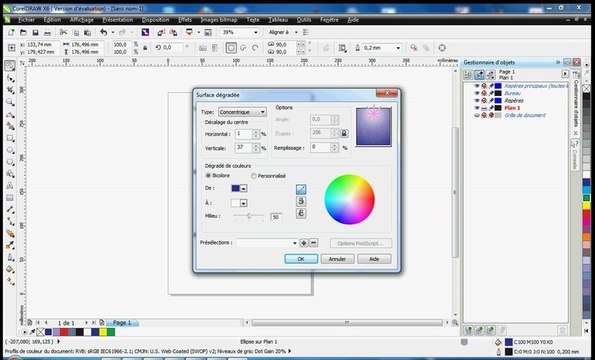
Task: Select the Table tool in toolbox
Action: click(10, 198)
